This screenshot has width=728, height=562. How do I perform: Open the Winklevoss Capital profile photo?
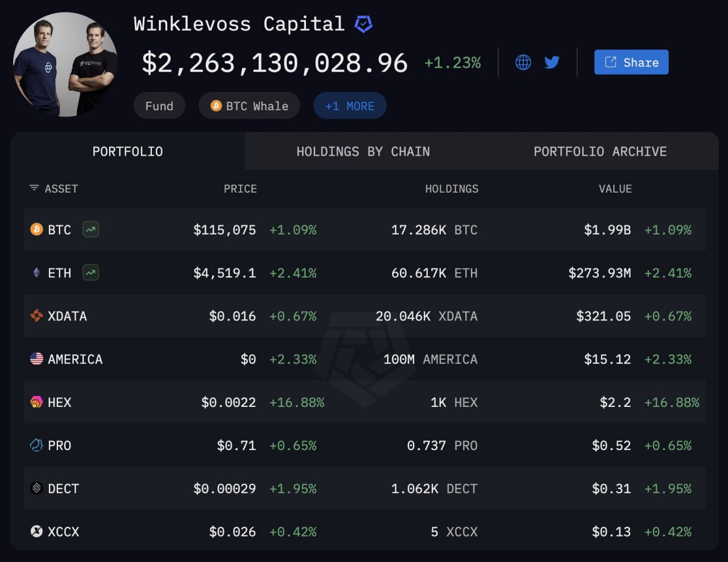(65, 64)
